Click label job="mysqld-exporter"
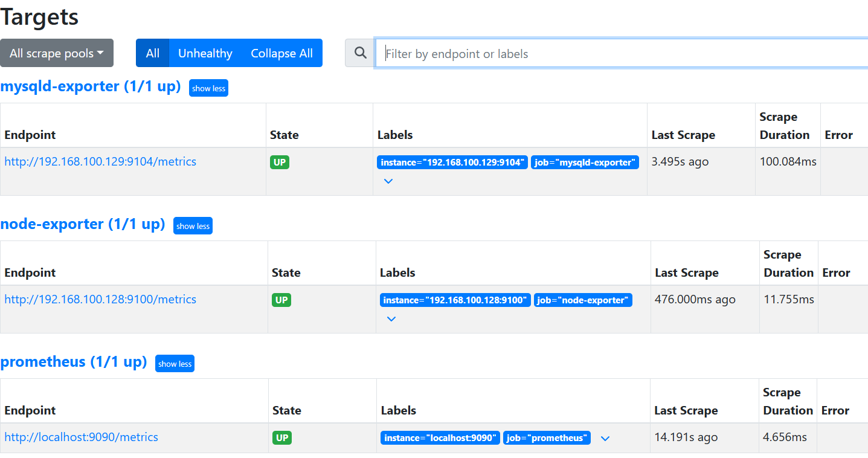Viewport: 868px width, 458px height. click(x=585, y=162)
